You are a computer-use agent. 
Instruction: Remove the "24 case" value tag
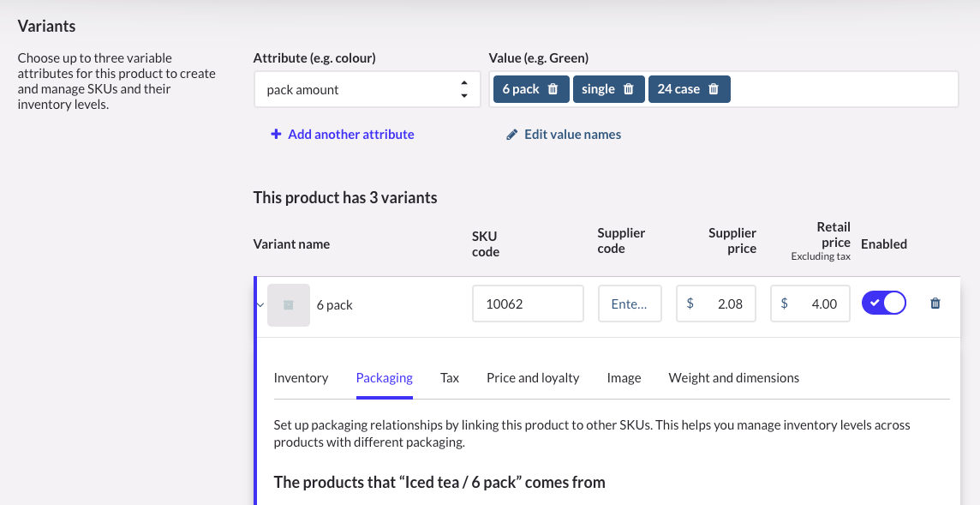[x=714, y=89]
